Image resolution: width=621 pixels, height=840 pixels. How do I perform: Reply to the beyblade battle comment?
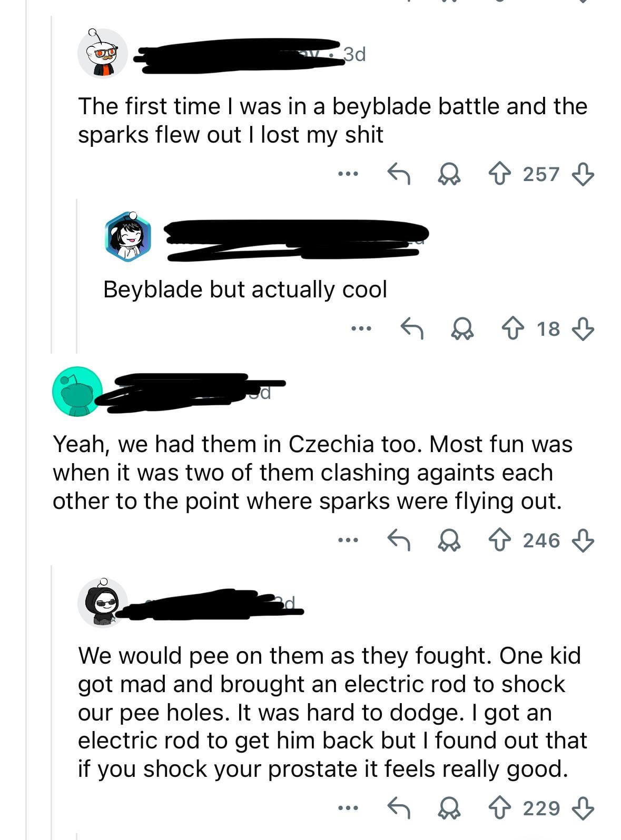[399, 174]
